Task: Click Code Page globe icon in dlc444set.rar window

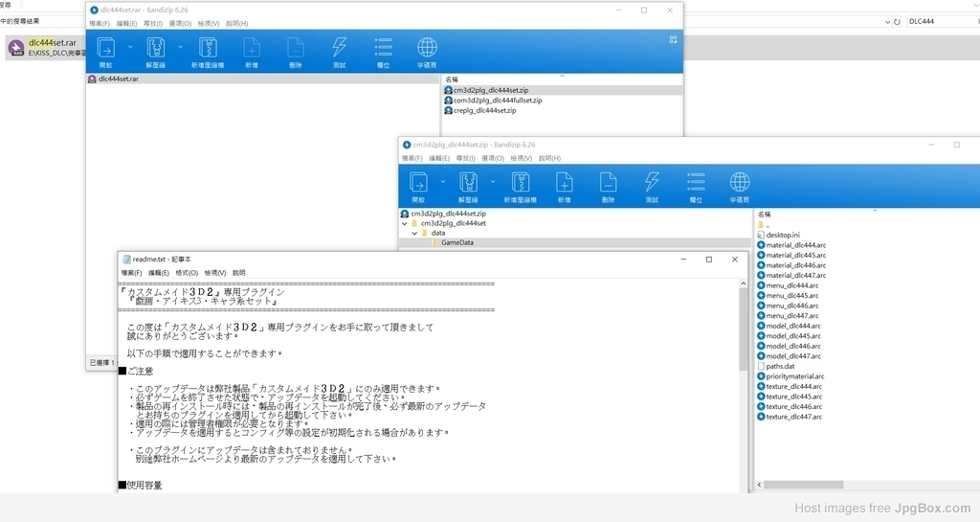Action: [427, 48]
